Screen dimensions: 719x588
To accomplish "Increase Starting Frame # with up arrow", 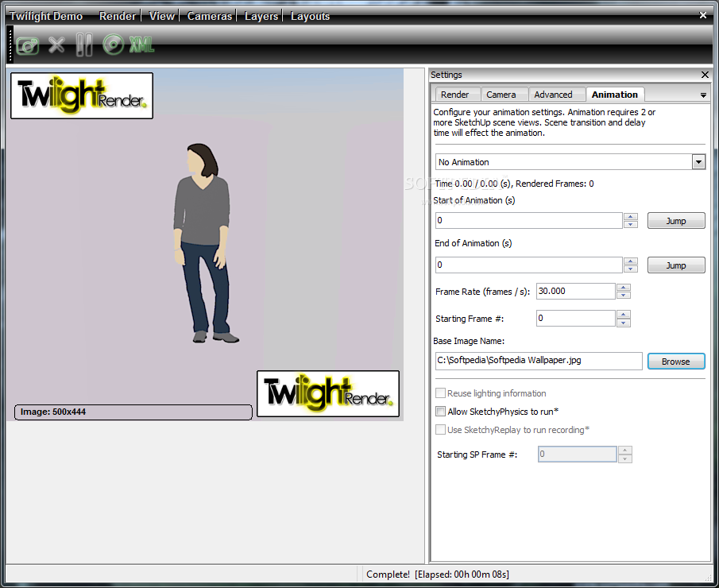I will (624, 315).
